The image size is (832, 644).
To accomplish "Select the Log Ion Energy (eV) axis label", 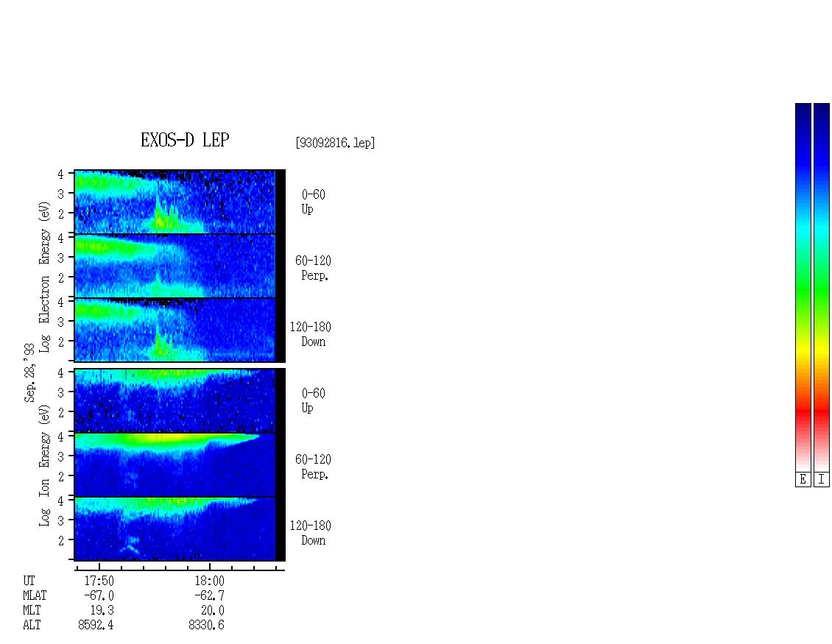I will pyautogui.click(x=44, y=466).
